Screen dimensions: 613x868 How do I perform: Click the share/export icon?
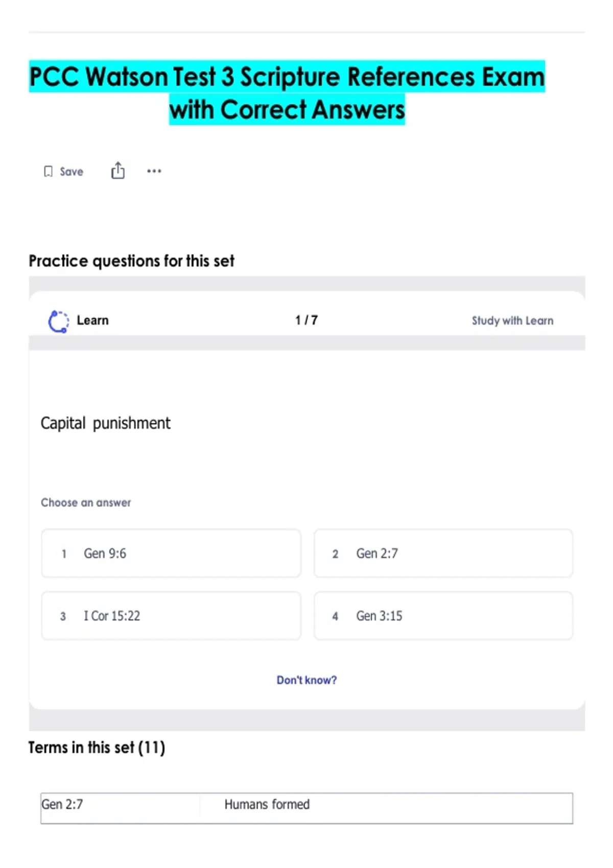point(118,171)
